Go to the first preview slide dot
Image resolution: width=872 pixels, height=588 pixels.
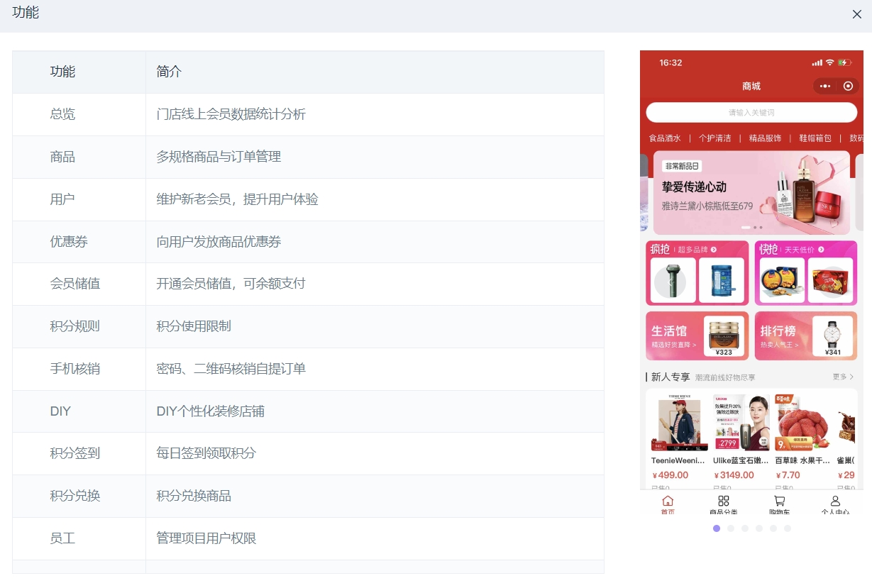(717, 528)
